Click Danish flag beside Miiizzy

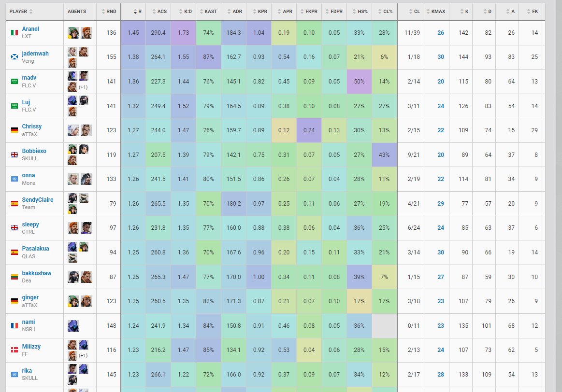coord(14,350)
